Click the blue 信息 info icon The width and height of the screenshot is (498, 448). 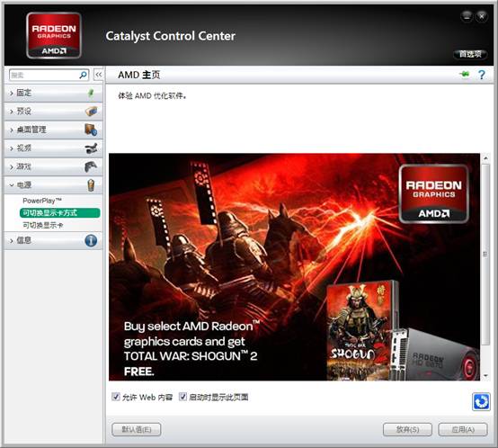pyautogui.click(x=91, y=240)
